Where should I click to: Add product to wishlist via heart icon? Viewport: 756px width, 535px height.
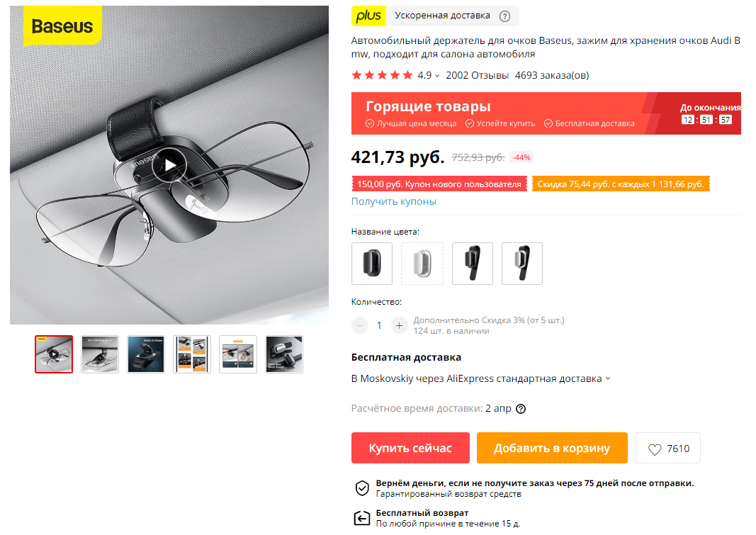click(x=654, y=449)
